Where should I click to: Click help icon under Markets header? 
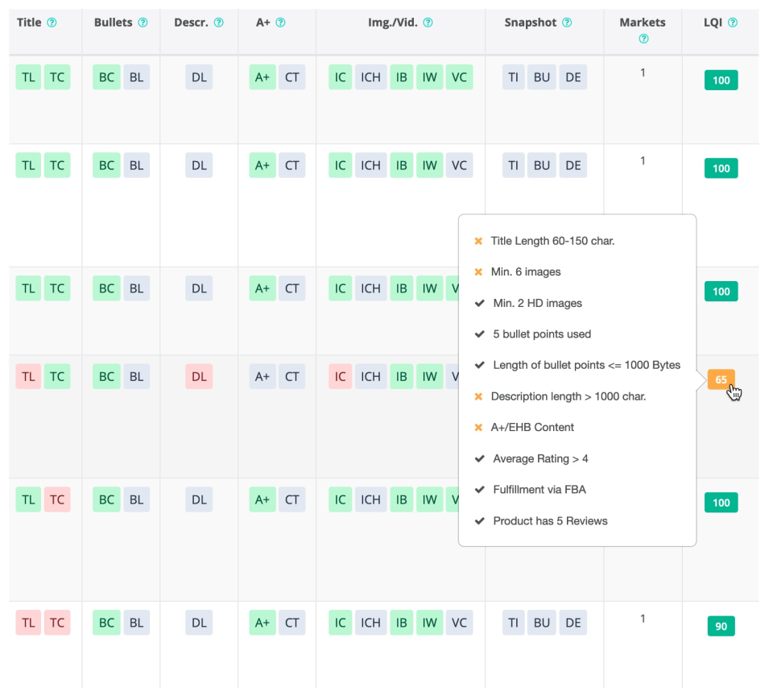[643, 39]
